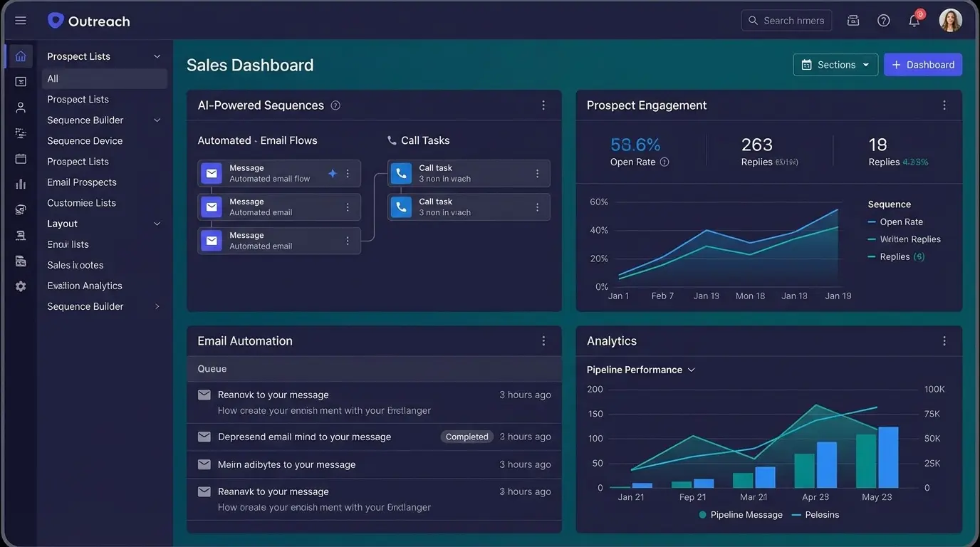The image size is (980, 547).
Task: Click the hamburger menu icon top left
Action: tap(20, 19)
